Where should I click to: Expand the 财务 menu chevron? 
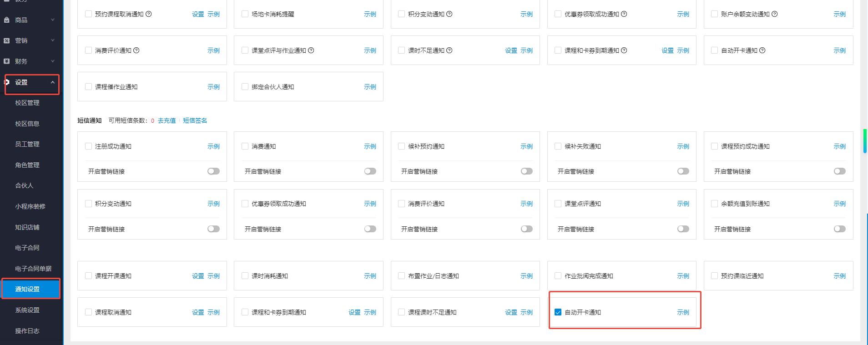coord(53,61)
